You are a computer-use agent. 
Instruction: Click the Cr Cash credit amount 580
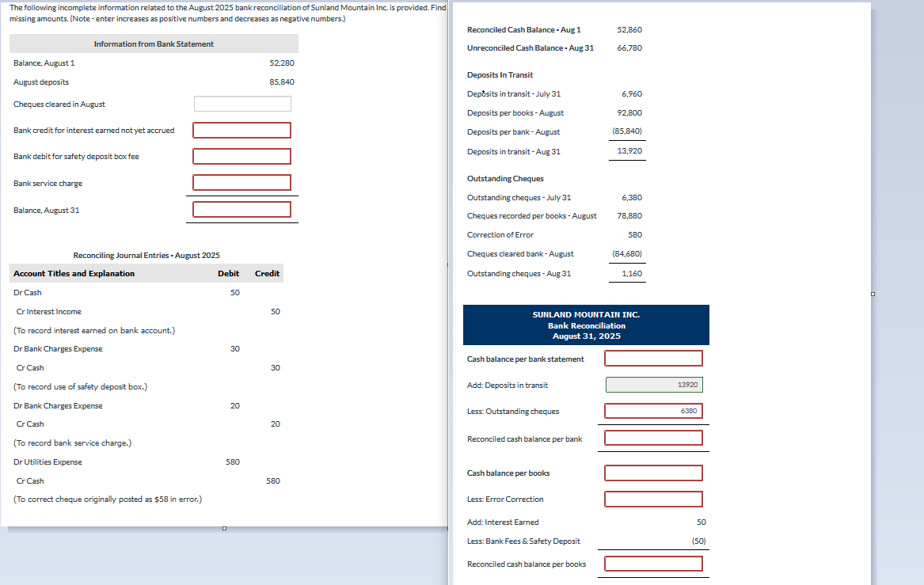[273, 481]
